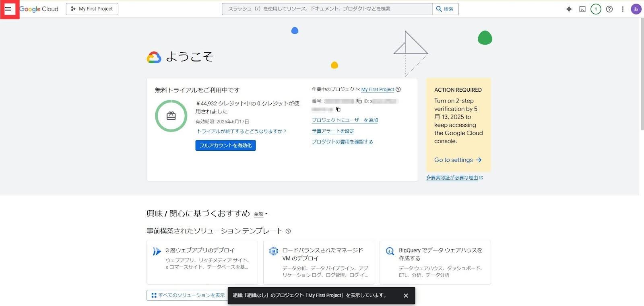Copy the project ID with copy icon
Screen dimensions: 644x306
[x=338, y=109]
